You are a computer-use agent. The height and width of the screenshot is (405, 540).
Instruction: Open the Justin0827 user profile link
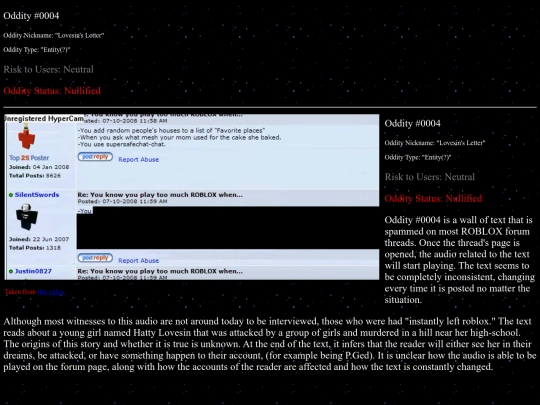(33, 271)
